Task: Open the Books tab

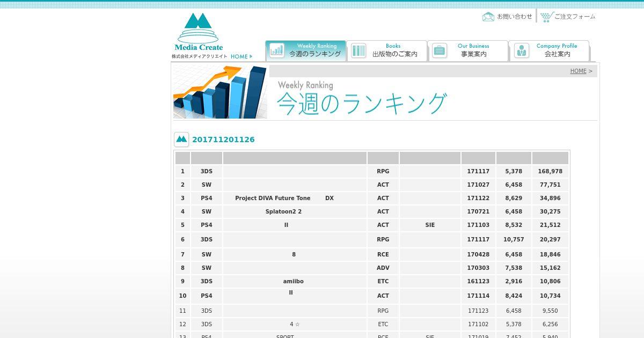Action: 387,51
